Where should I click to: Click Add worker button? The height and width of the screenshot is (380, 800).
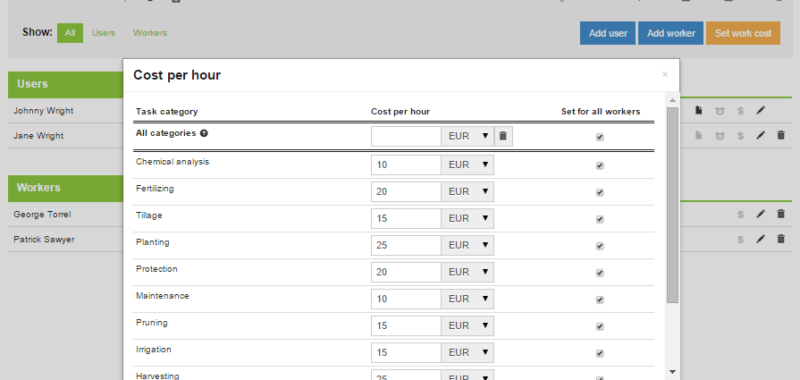[671, 33]
